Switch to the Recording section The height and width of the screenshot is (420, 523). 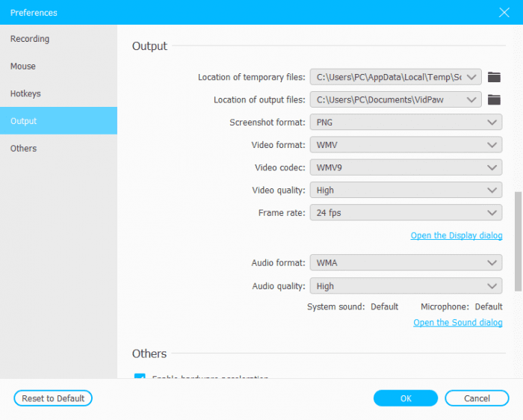click(58, 39)
